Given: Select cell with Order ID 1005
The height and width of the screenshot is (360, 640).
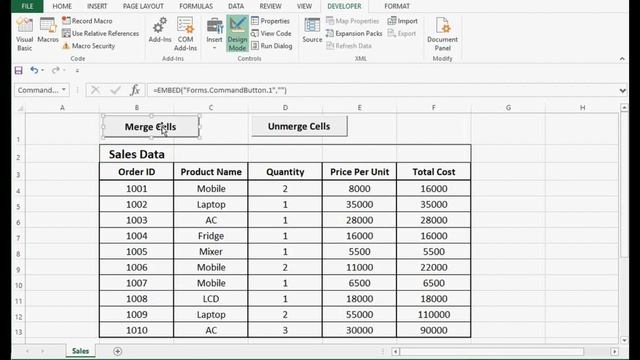Looking at the screenshot, I should tap(136, 251).
